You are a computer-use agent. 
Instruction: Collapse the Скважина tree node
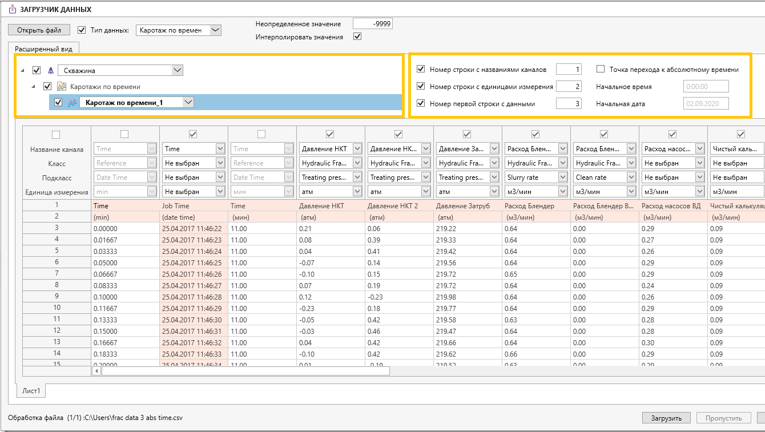pyautogui.click(x=22, y=71)
